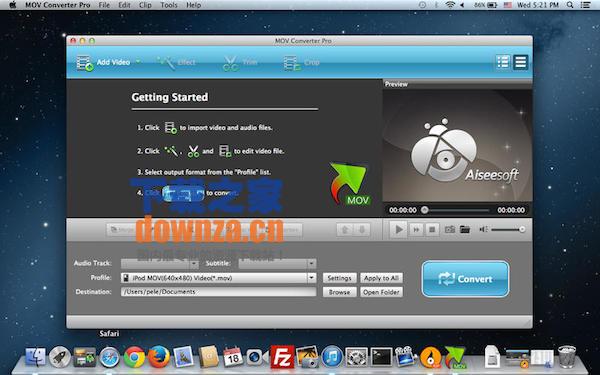
Task: Click Browse to choose a destination
Action: point(339,292)
